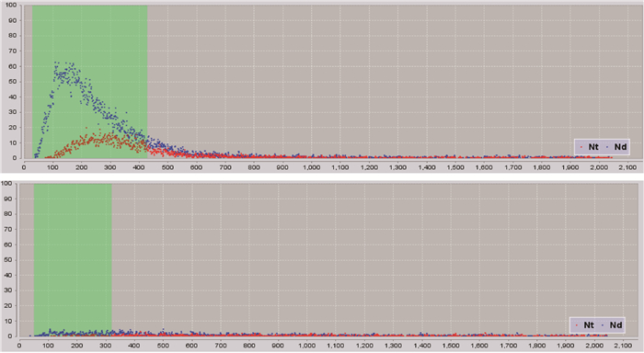The image size is (644, 353).
Task: Click the 50 y-axis label in bottom chart
Action: click(8, 260)
